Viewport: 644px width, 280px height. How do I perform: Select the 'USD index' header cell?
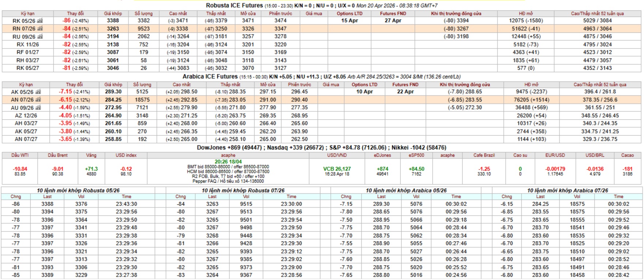coord(126,155)
